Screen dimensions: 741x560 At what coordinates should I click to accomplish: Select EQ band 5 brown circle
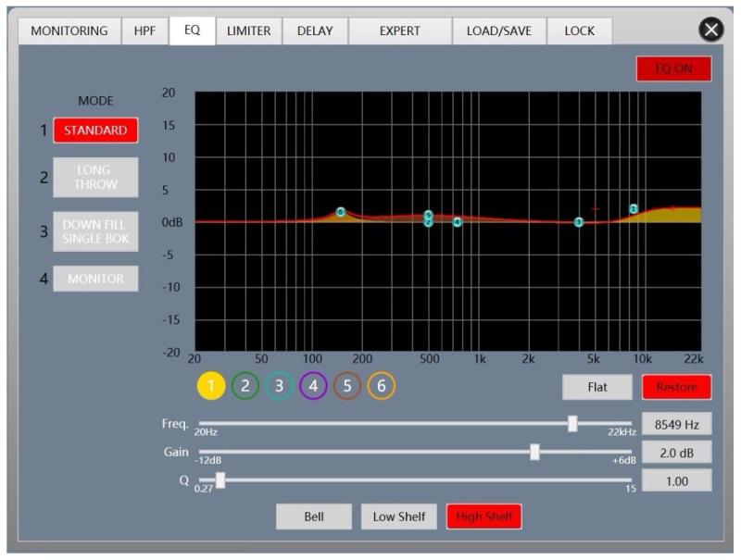click(x=347, y=386)
